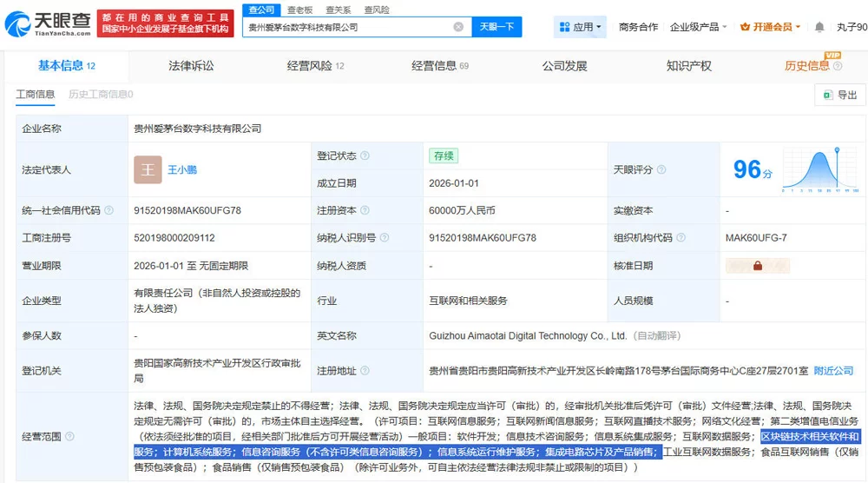Click 附近公司 nearby companies link

click(x=833, y=371)
